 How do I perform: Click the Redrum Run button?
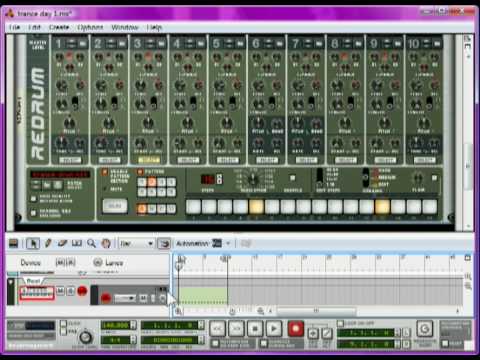pos(115,206)
